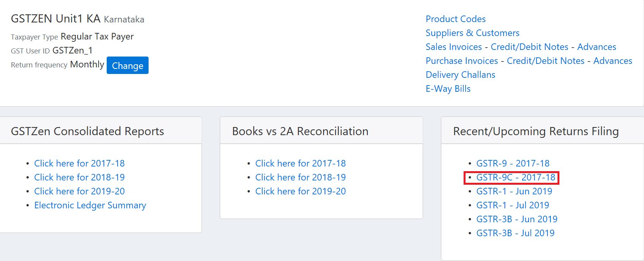Open Credit/Debit Notes for sales
The image size is (644, 261).
click(x=530, y=47)
